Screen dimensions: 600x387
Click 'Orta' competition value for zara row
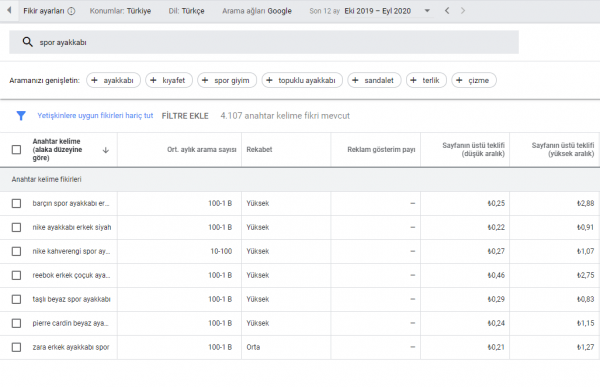pyautogui.click(x=253, y=347)
